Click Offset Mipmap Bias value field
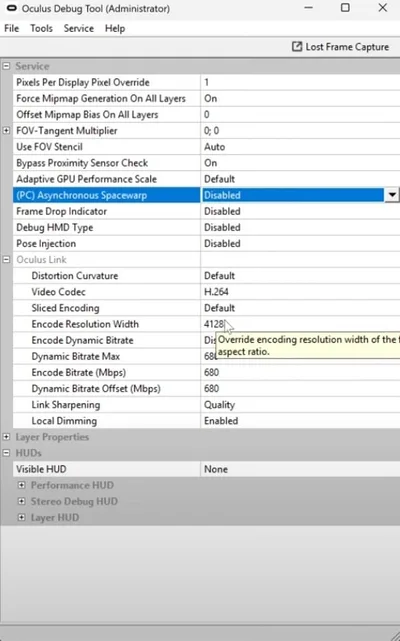Screen dimensions: 400x641 (300, 114)
